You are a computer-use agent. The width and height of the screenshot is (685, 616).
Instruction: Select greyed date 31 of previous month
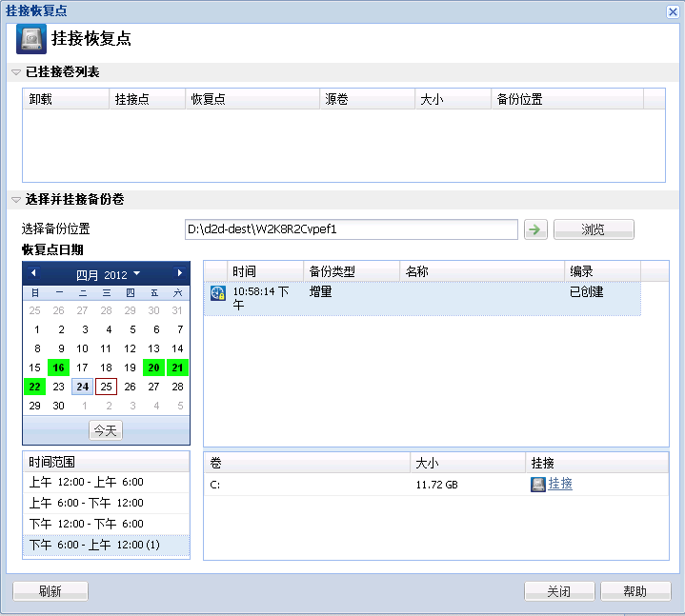point(177,310)
